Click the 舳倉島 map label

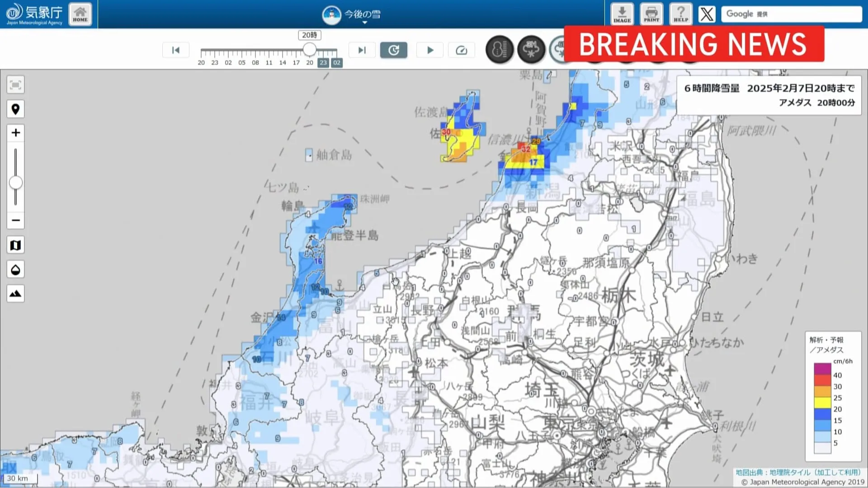(334, 155)
